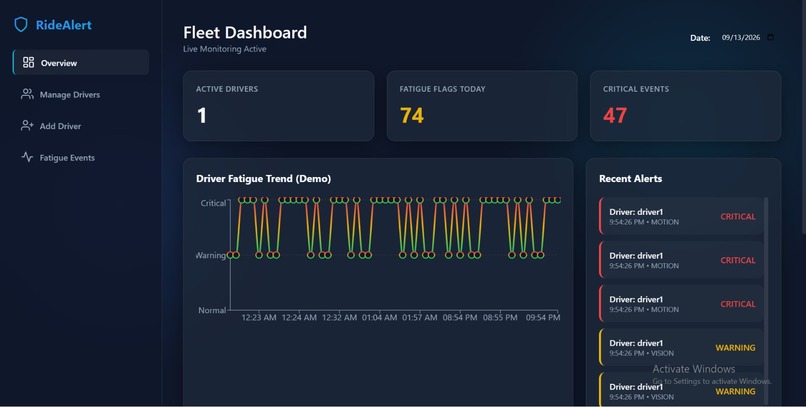Open the last visible WARNING VISION alert

click(x=681, y=390)
